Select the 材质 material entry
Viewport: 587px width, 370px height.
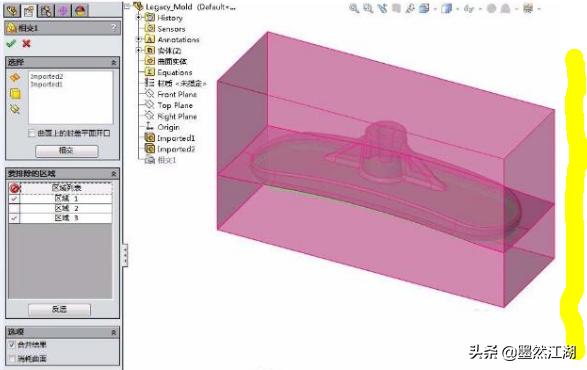[182, 83]
